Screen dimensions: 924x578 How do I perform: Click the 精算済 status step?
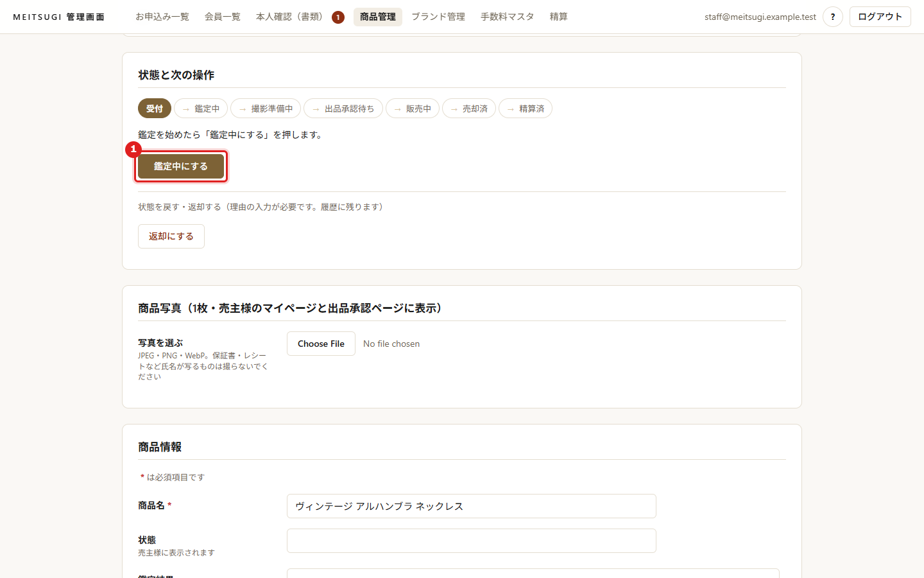(526, 109)
